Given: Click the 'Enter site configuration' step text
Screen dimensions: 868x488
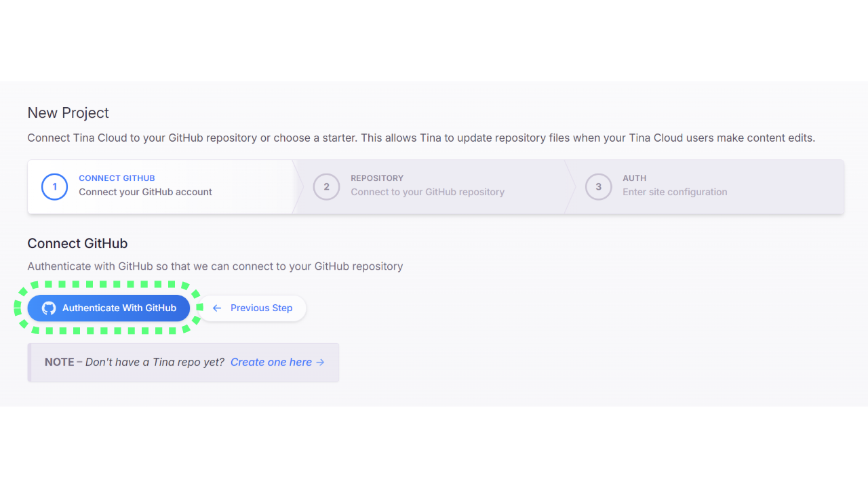Looking at the screenshot, I should coord(675,192).
